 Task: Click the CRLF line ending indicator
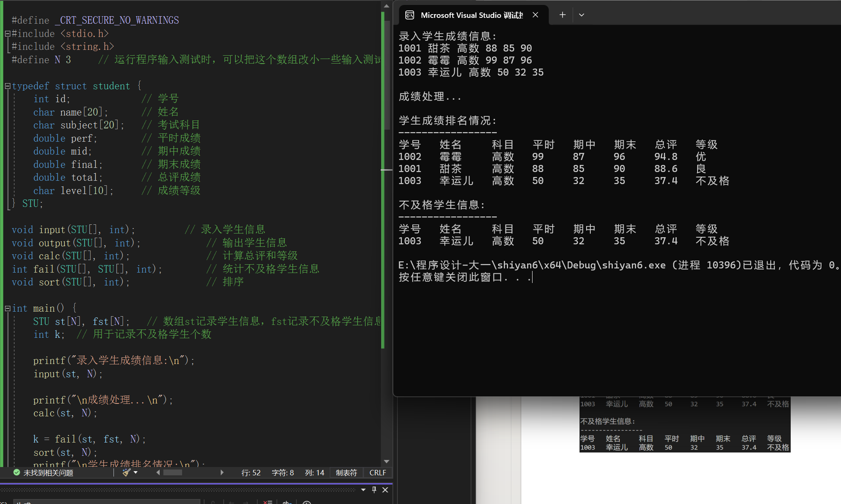(x=377, y=472)
